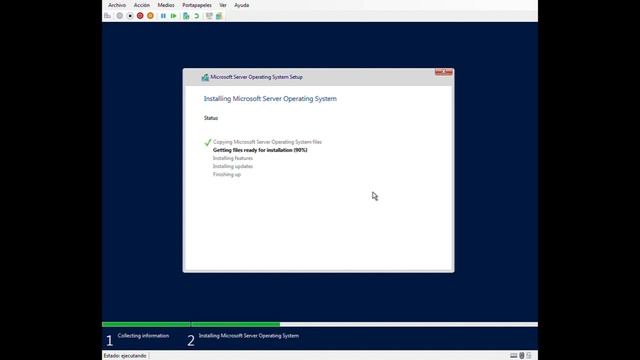Open the Portapapeles menu

[x=197, y=5]
